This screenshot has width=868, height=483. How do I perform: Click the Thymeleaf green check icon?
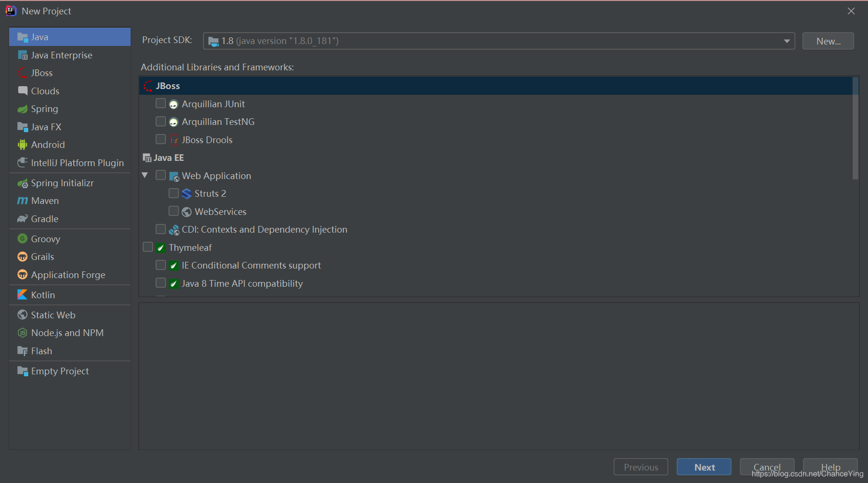161,247
